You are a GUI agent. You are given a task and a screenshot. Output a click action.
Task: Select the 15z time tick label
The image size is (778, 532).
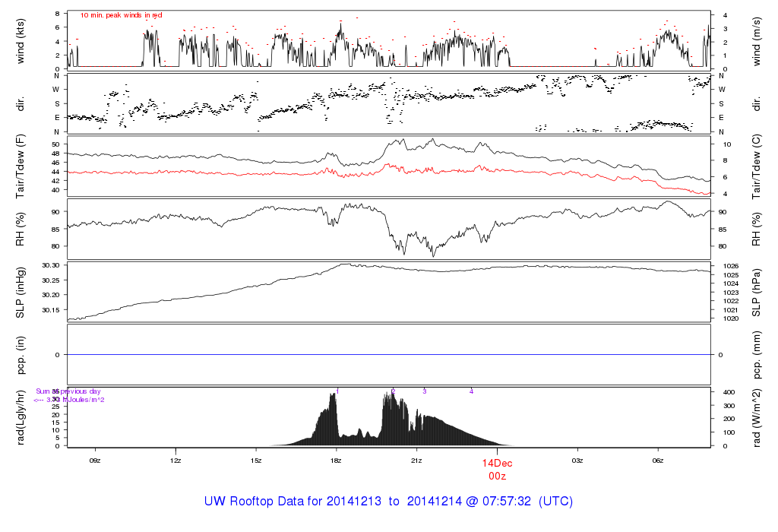click(x=256, y=461)
